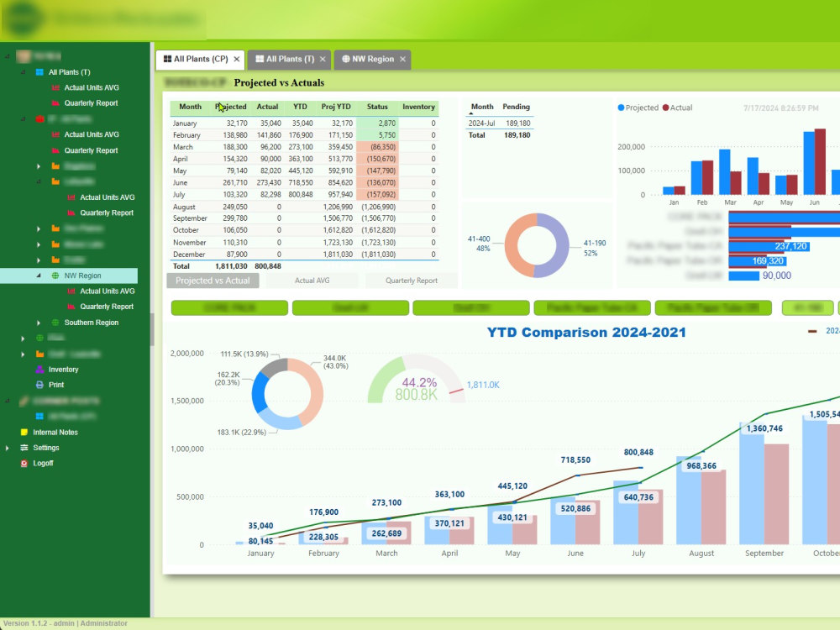
Task: Close the NW Region tab
Action: point(402,59)
